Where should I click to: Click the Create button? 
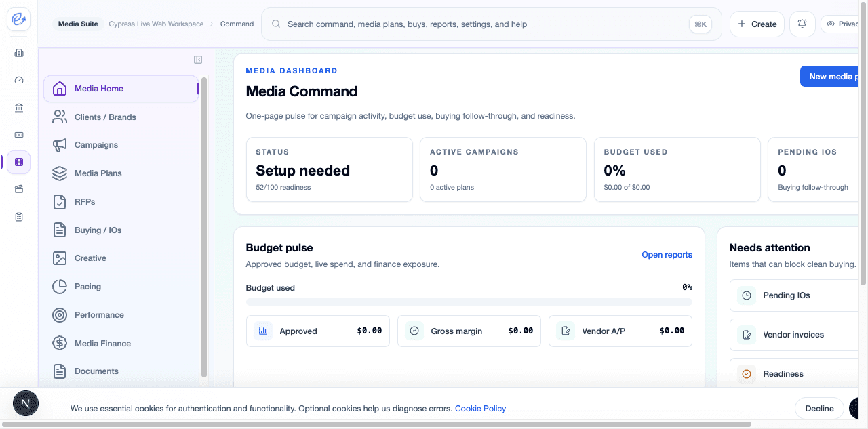click(757, 24)
